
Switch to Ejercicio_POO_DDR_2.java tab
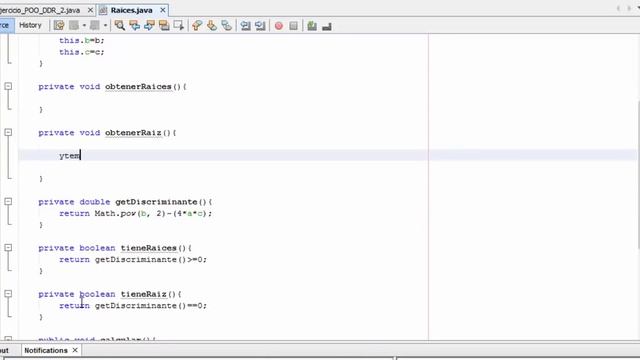(40, 10)
